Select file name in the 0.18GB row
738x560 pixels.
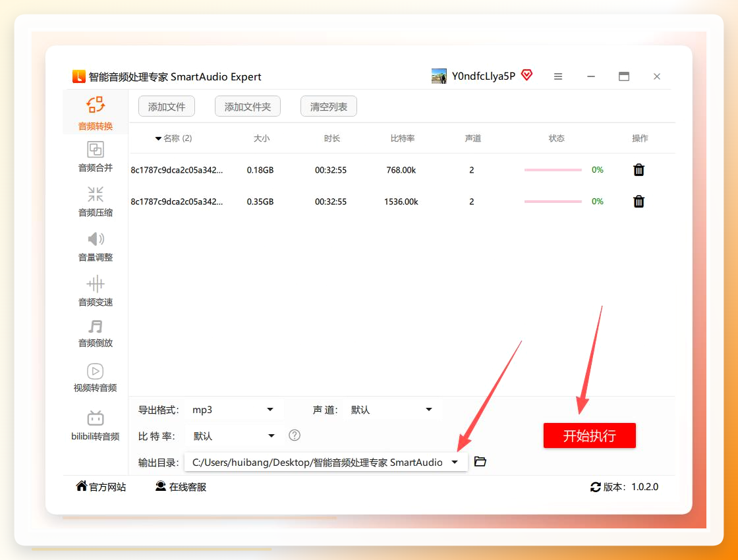[x=177, y=170]
